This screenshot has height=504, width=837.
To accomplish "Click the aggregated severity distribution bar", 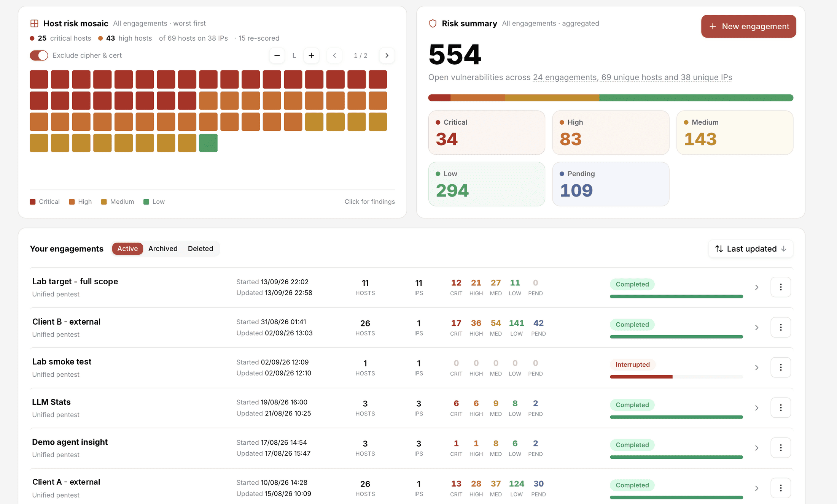I will point(611,98).
